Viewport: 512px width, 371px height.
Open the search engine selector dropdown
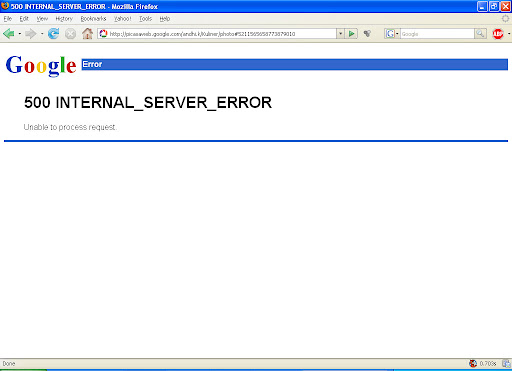(x=392, y=34)
